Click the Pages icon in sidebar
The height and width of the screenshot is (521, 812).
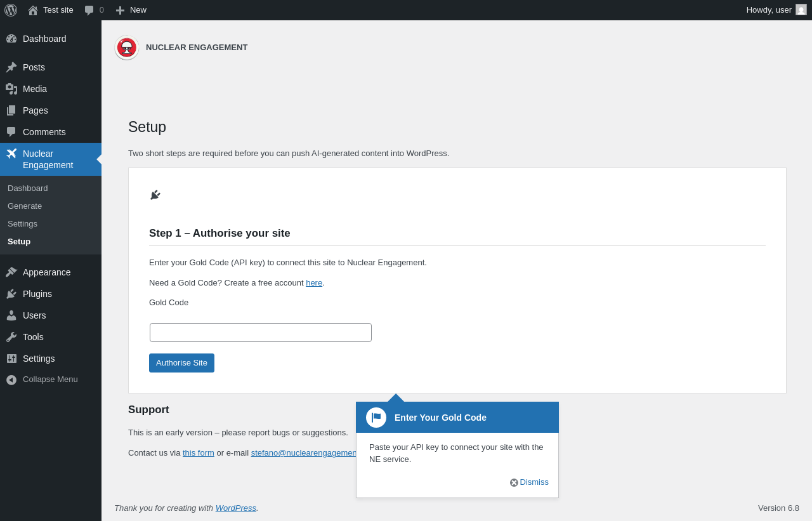(x=11, y=110)
